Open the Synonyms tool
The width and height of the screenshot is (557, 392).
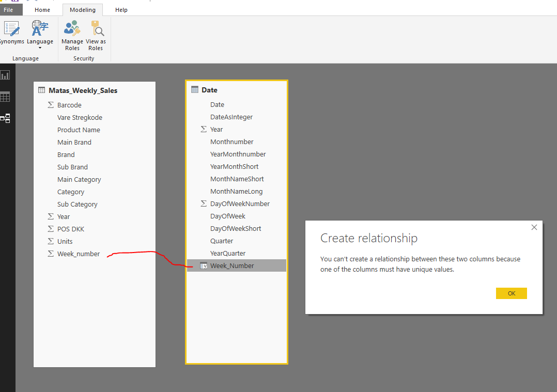pos(11,33)
